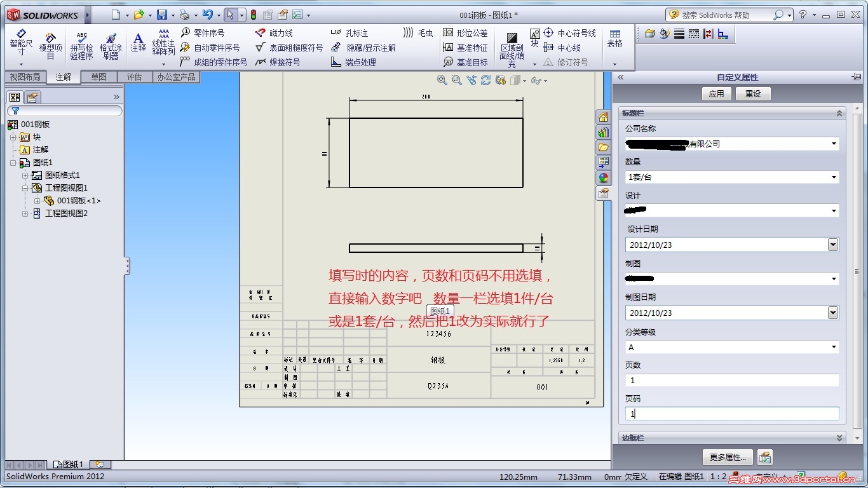
Task: Click the 重设 button
Action: (753, 94)
